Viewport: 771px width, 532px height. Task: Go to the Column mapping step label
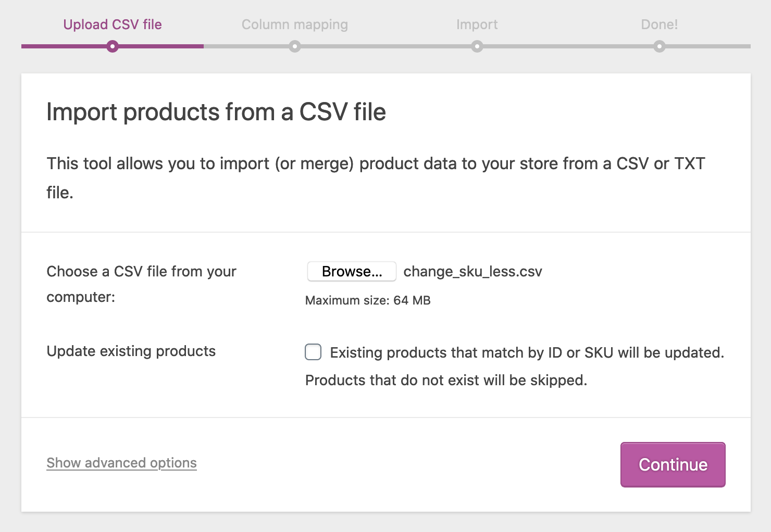[x=295, y=24]
